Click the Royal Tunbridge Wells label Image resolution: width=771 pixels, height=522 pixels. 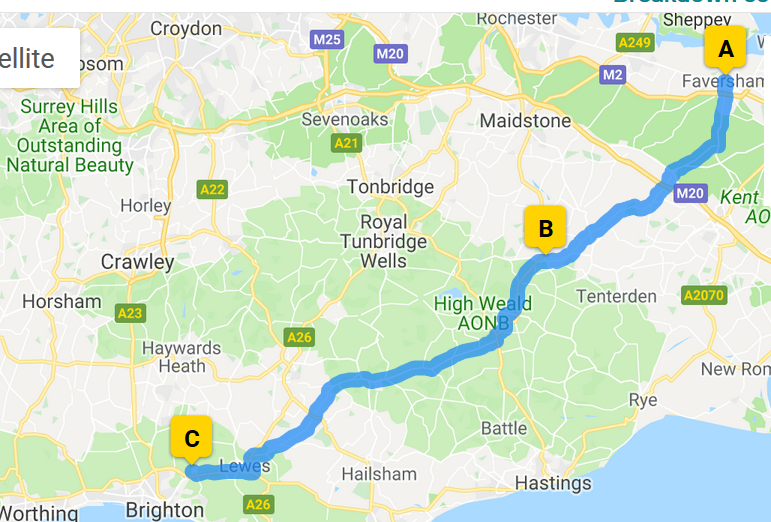[x=384, y=241]
